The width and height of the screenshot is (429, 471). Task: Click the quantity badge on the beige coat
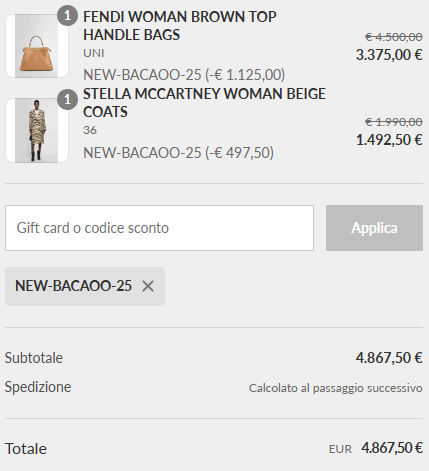pos(67,99)
